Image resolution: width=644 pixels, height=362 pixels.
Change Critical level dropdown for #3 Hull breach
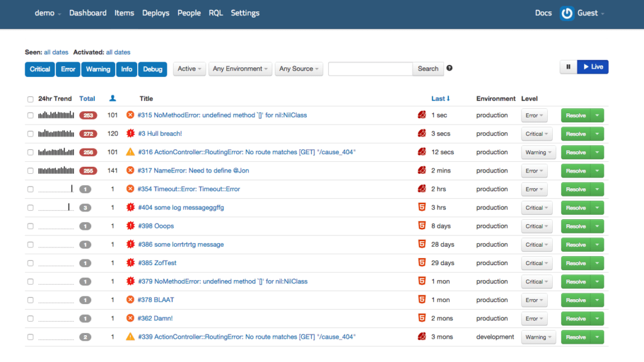[537, 133]
